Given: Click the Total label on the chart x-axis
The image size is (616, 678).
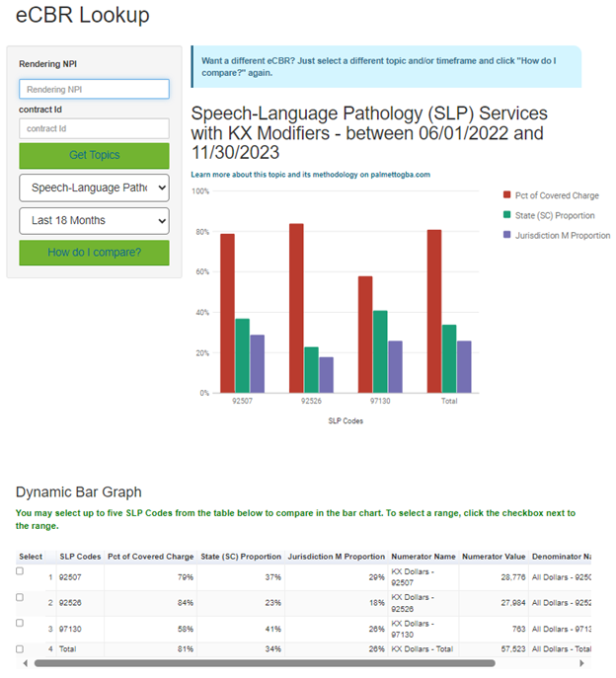Looking at the screenshot, I should [x=449, y=401].
